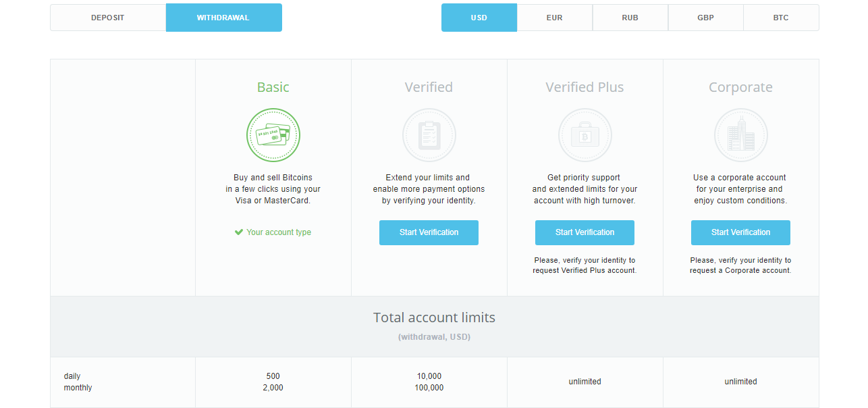Click the Verified Plus plan heading
868x408 pixels.
(585, 87)
